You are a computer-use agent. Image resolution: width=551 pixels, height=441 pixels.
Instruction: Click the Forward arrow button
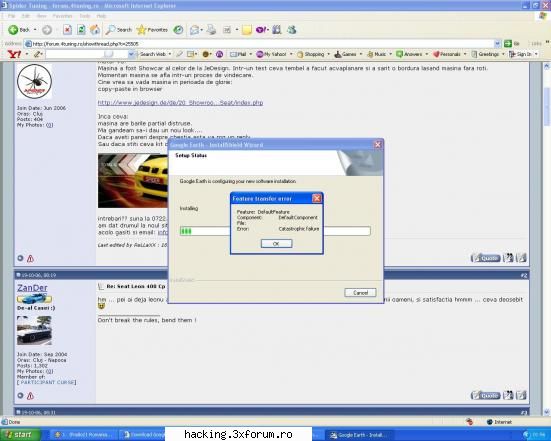click(x=47, y=30)
